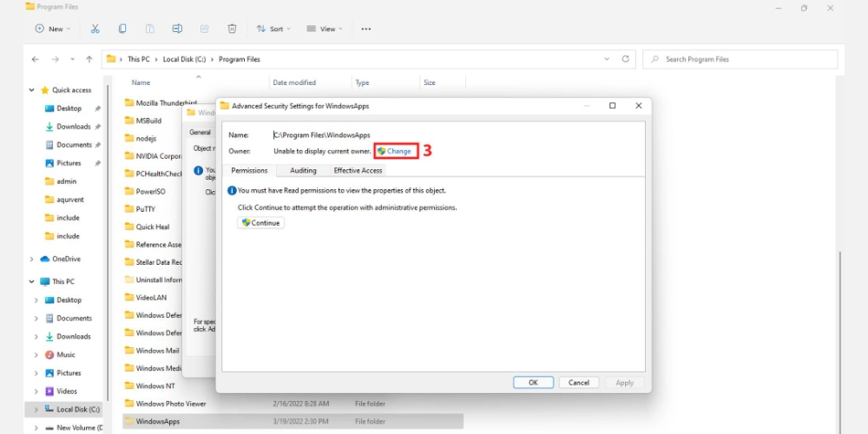This screenshot has height=434, width=868.
Task: Open the New item dropdown
Action: 53,29
